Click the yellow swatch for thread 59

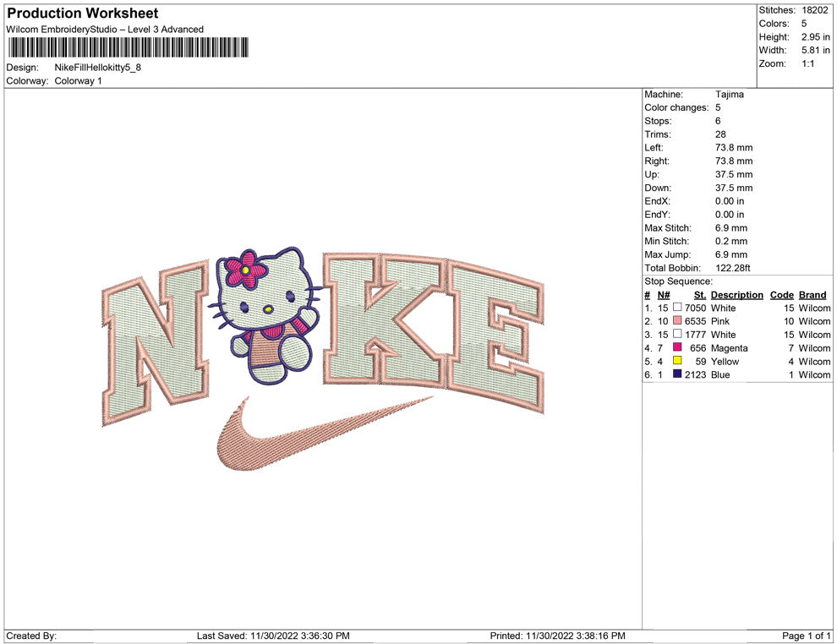pyautogui.click(x=677, y=361)
